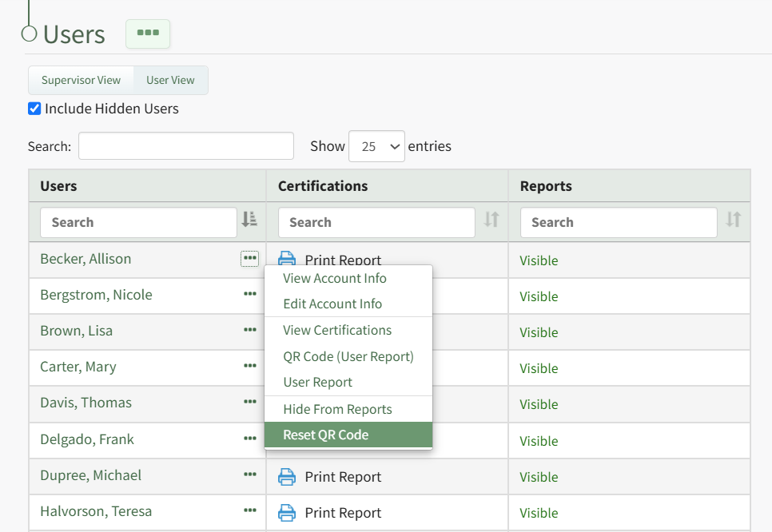Image resolution: width=772 pixels, height=532 pixels.
Task: Select Edit Account Info from the menu
Action: (348, 304)
